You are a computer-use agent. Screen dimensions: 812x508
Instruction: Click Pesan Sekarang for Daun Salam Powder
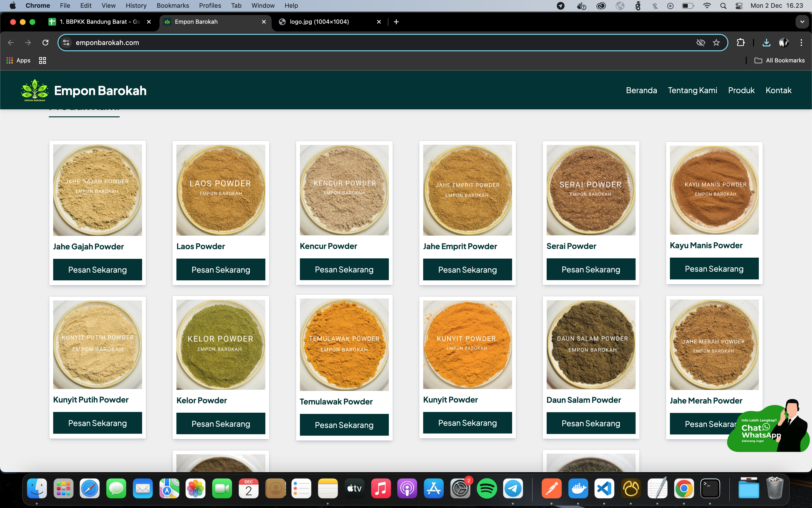(591, 423)
